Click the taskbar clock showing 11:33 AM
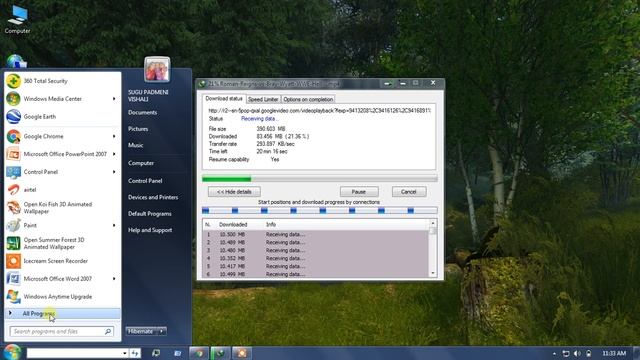The image size is (640, 360). point(614,353)
